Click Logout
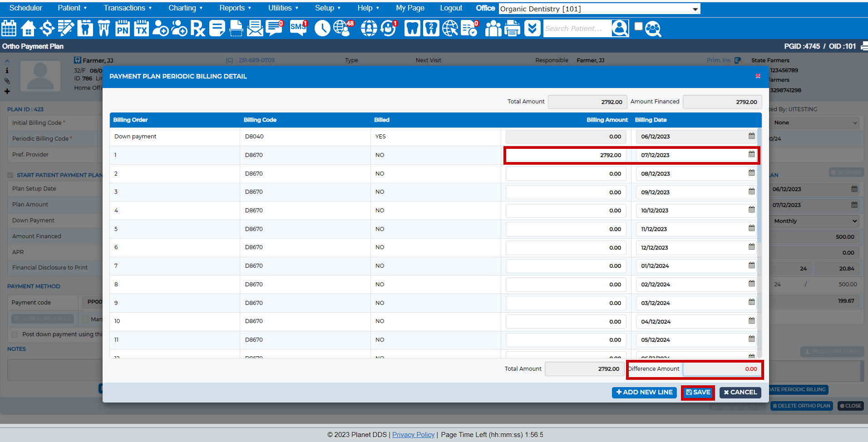Screen dimensions: 868x442 451,8
